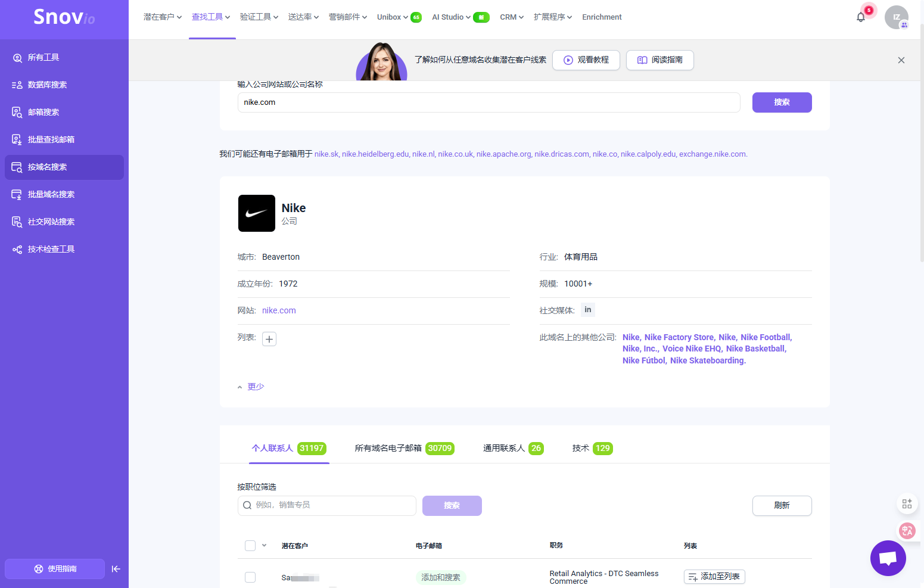The height and width of the screenshot is (588, 924).
Task: Open bulk selection dropdown arrow beside header checkbox
Action: point(264,545)
